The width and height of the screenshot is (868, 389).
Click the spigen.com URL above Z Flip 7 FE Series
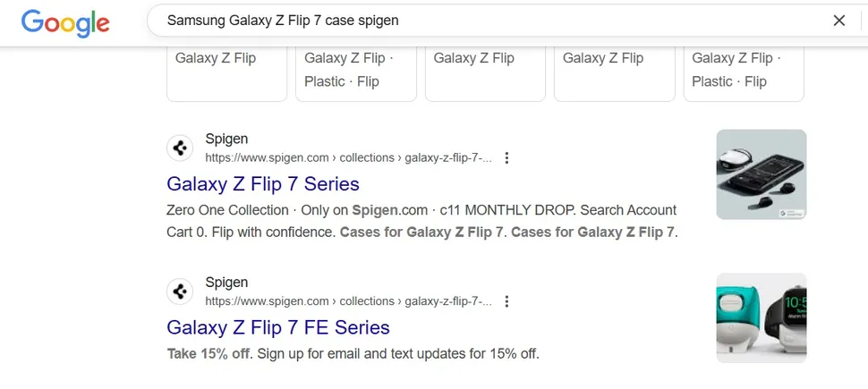click(348, 301)
